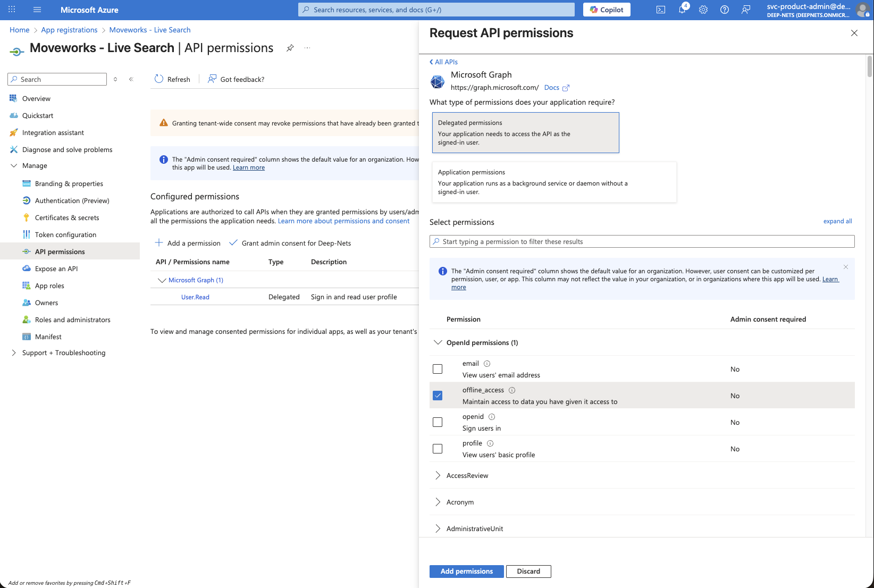874x588 pixels.
Task: Open portal settings gear
Action: (703, 10)
